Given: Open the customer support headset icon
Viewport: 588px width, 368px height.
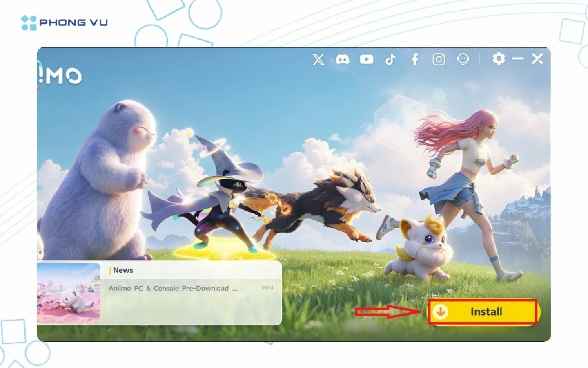Looking at the screenshot, I should pyautogui.click(x=463, y=59).
